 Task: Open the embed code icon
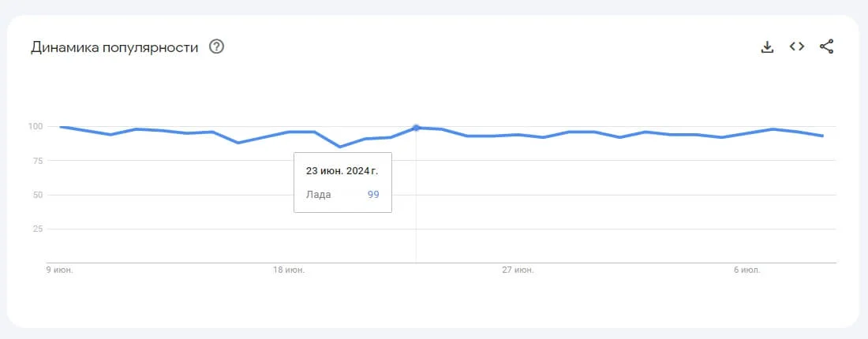click(797, 47)
